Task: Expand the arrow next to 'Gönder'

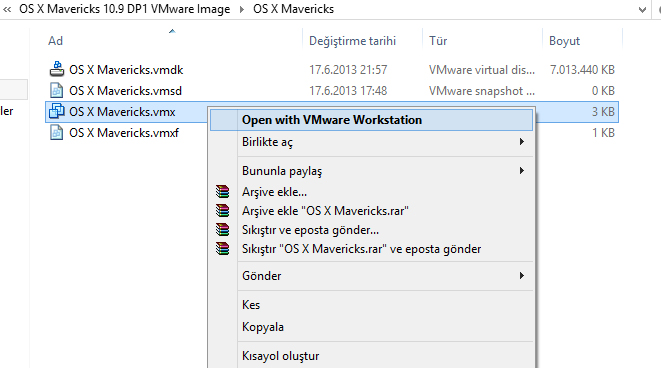Action: click(x=522, y=275)
